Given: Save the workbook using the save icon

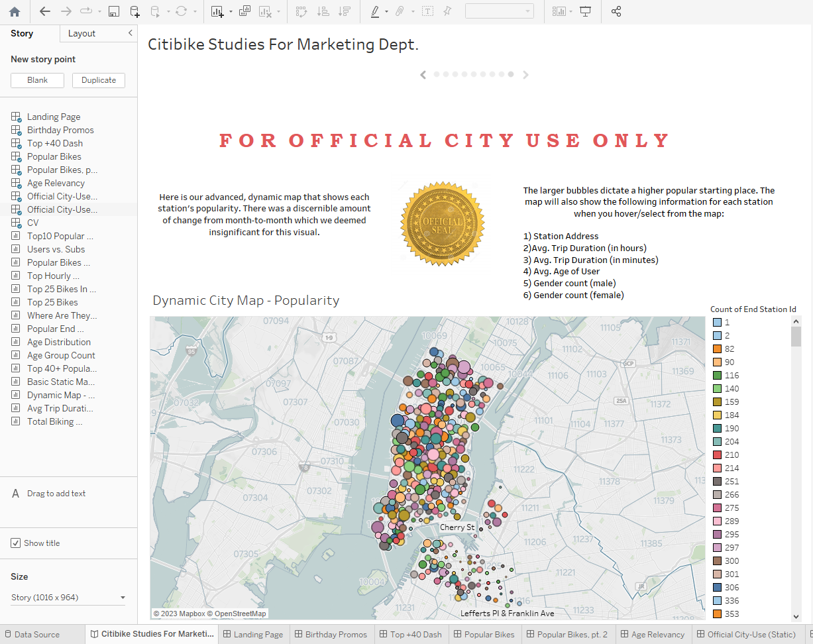Looking at the screenshot, I should coord(113,11).
